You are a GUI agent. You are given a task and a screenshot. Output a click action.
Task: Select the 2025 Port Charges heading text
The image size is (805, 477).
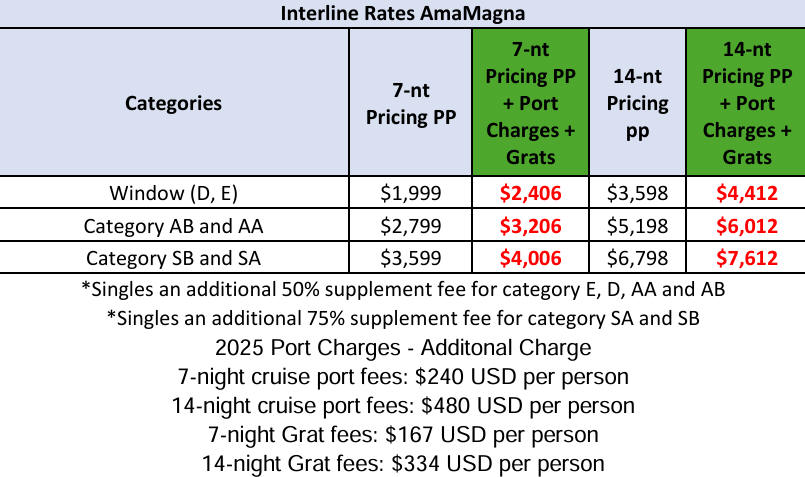click(x=403, y=348)
